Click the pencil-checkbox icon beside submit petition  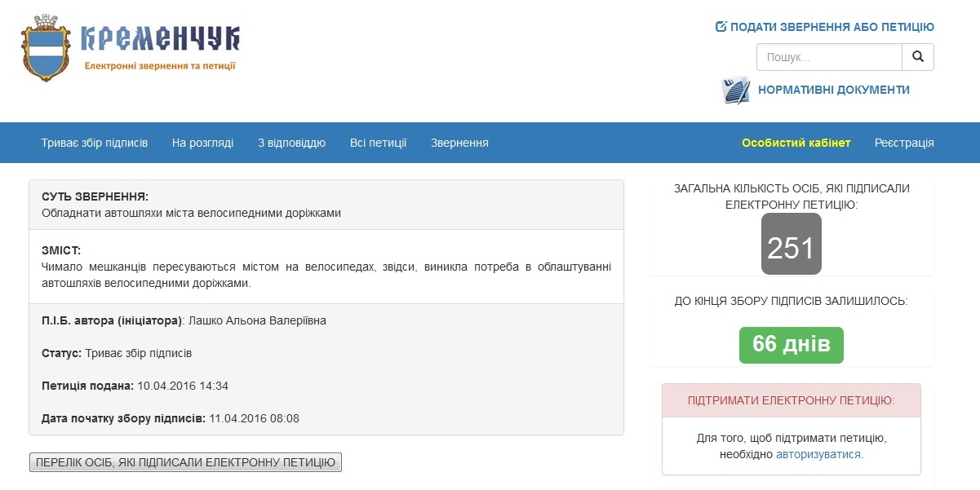tap(721, 27)
